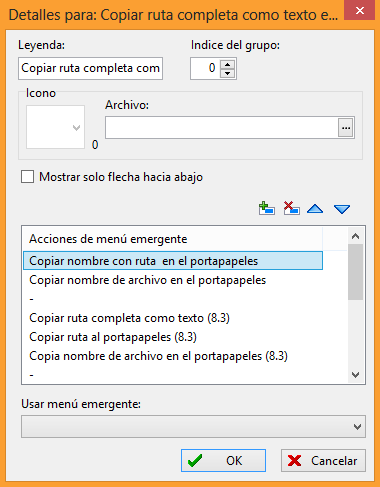Viewport: 380px width, 487px height.
Task: Confirm with the OK button
Action: pyautogui.click(x=223, y=460)
